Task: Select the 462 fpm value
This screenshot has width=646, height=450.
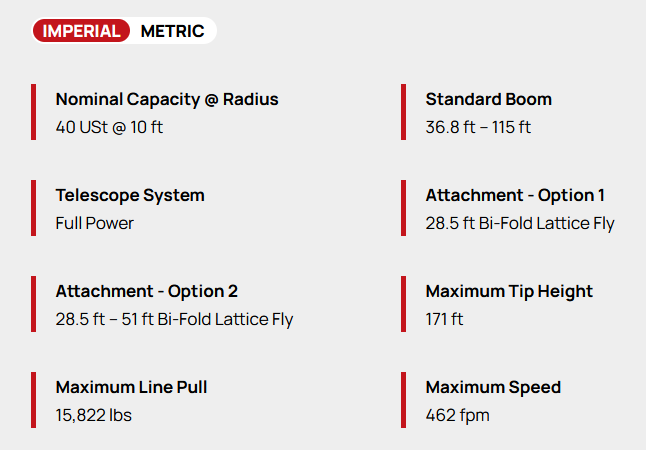Action: [458, 415]
